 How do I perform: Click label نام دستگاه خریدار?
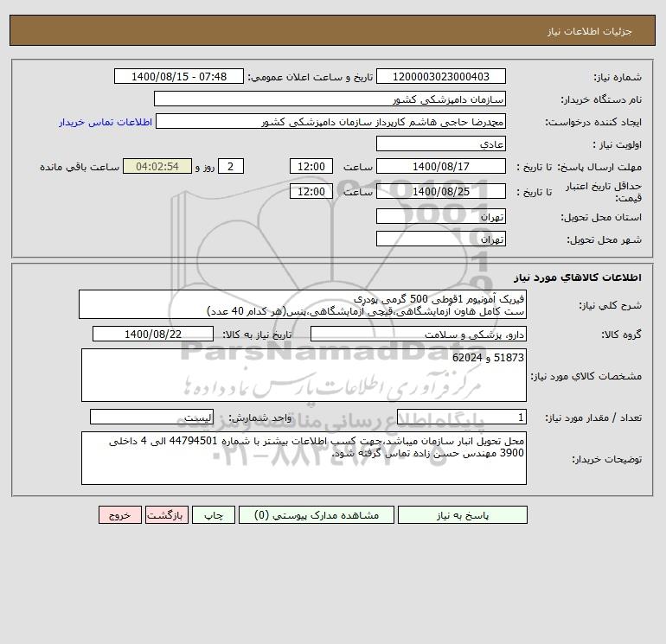click(601, 99)
